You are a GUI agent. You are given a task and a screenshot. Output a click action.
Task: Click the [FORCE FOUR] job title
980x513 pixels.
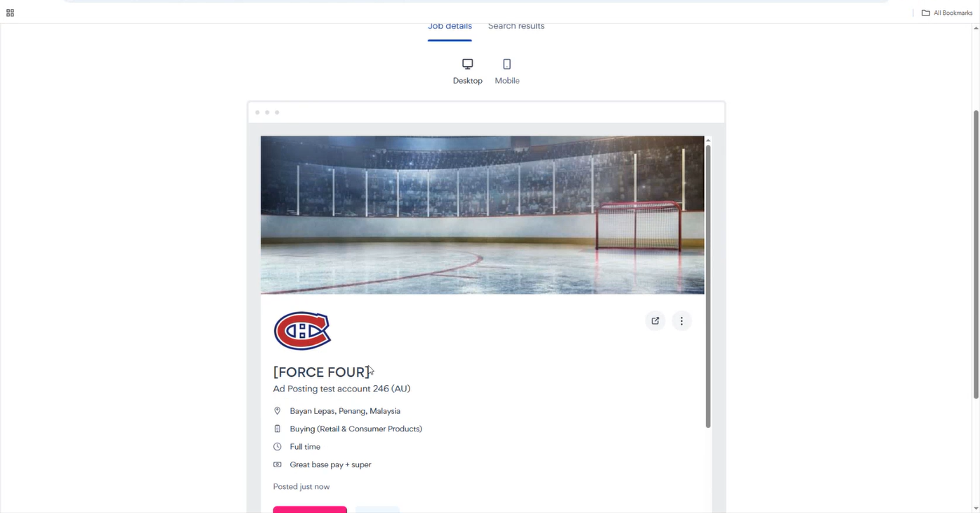click(x=322, y=372)
